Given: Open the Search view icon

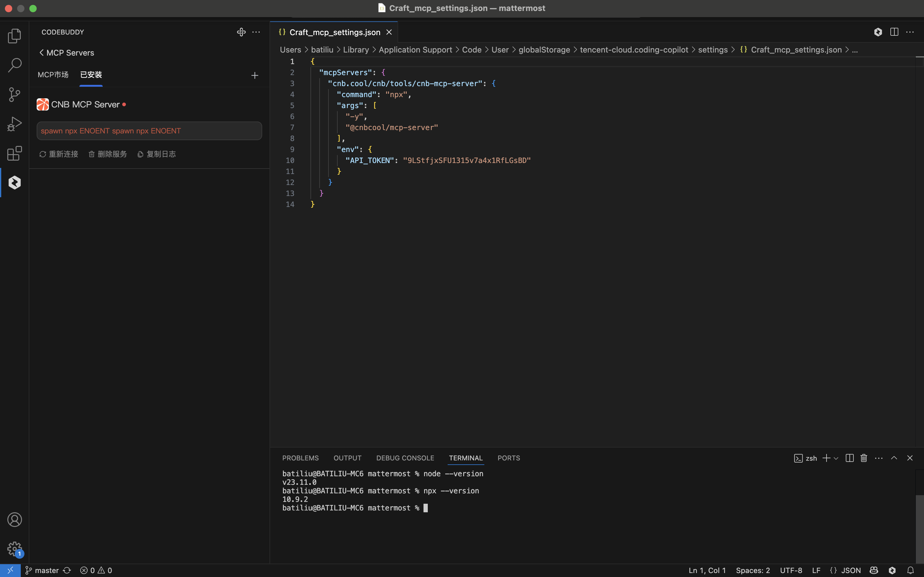Looking at the screenshot, I should coord(14,65).
